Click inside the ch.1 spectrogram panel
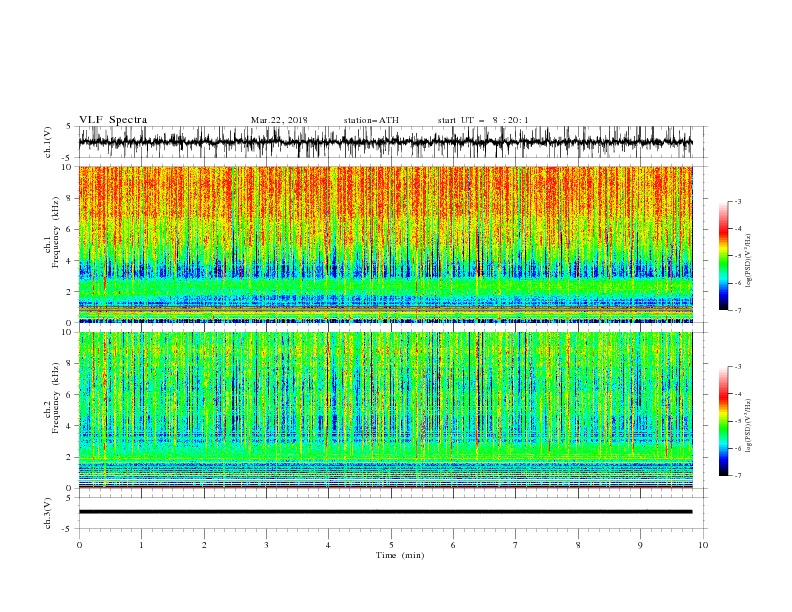 (x=385, y=244)
